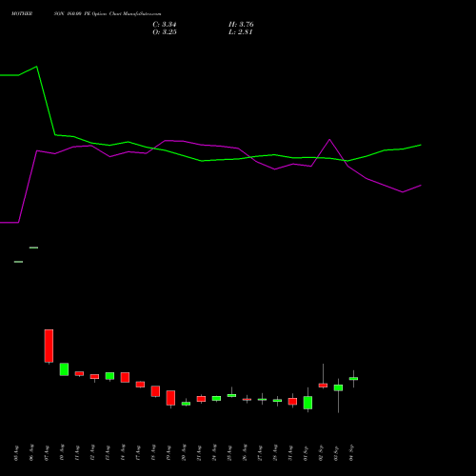Select the 31 Aug date label
Screen dimensions: 476x476
290,453
